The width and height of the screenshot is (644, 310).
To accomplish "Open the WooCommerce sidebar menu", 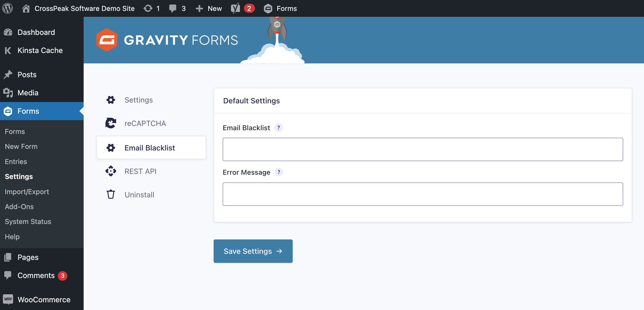I will (44, 300).
